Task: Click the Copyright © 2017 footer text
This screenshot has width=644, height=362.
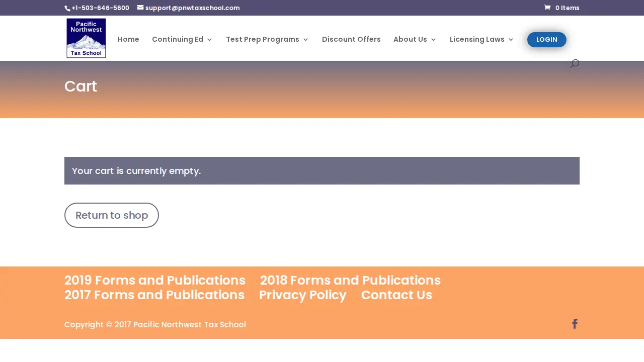Action: (x=155, y=325)
